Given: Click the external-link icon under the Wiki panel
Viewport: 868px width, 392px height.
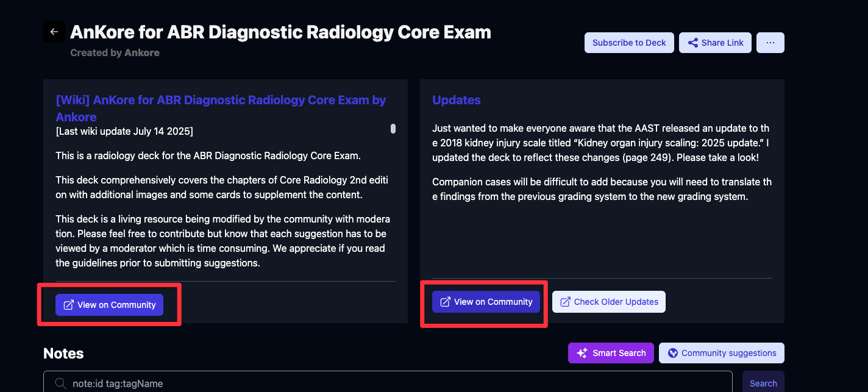Looking at the screenshot, I should [69, 305].
